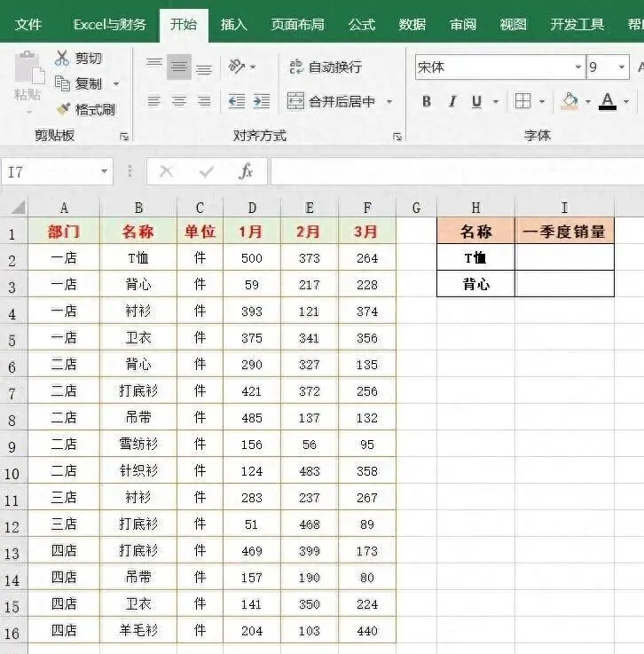Screen dimensions: 644x654
Task: Click the 一季度销量 header cell
Action: click(564, 231)
